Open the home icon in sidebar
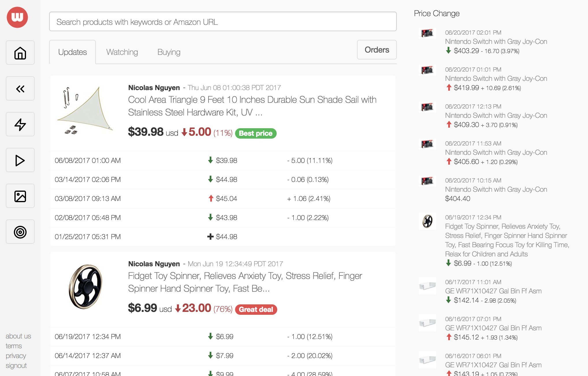Screen dimensions: 588x376 tap(20, 53)
